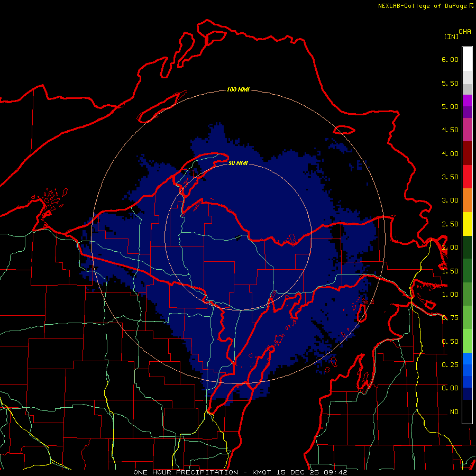Select the bright magenta legend swatch near 5.00

pyautogui.click(x=467, y=100)
